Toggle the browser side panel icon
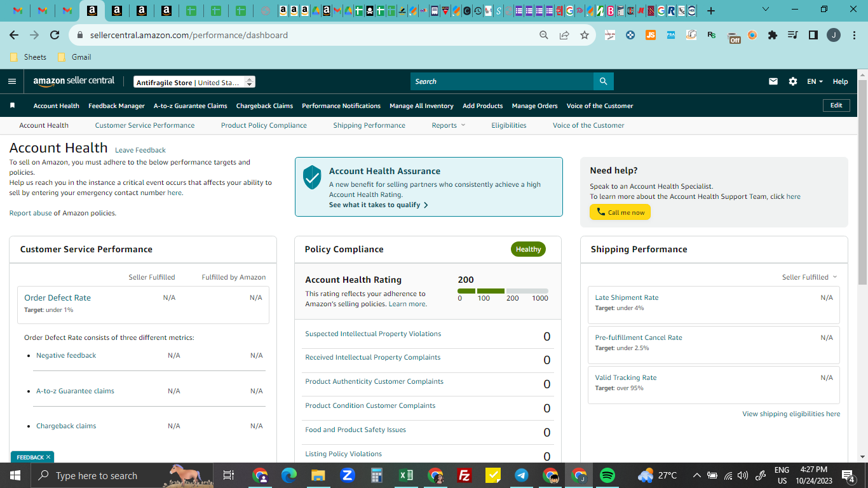This screenshot has height=488, width=868. [813, 35]
